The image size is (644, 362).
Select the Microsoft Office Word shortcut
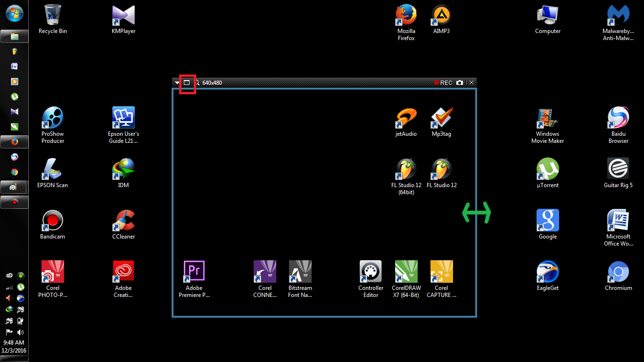(619, 228)
